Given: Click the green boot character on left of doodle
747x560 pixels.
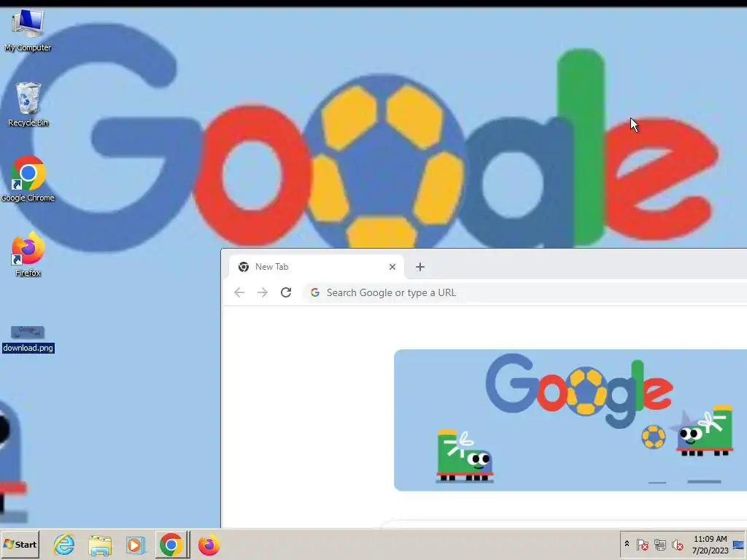Looking at the screenshot, I should click(465, 456).
